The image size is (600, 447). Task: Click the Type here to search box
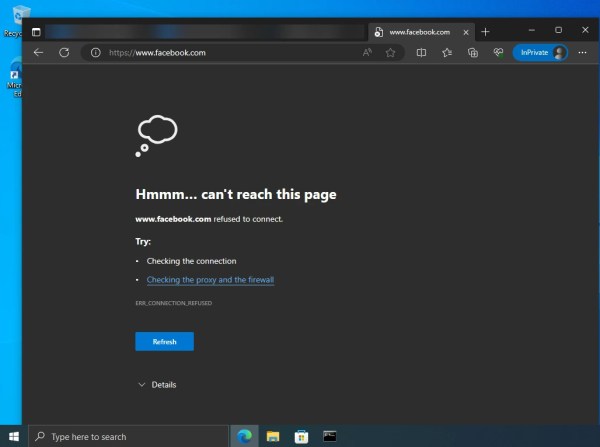point(129,436)
